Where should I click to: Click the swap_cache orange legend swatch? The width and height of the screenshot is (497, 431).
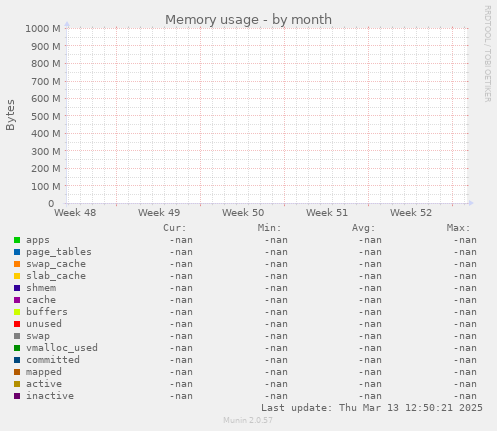[x=17, y=264]
